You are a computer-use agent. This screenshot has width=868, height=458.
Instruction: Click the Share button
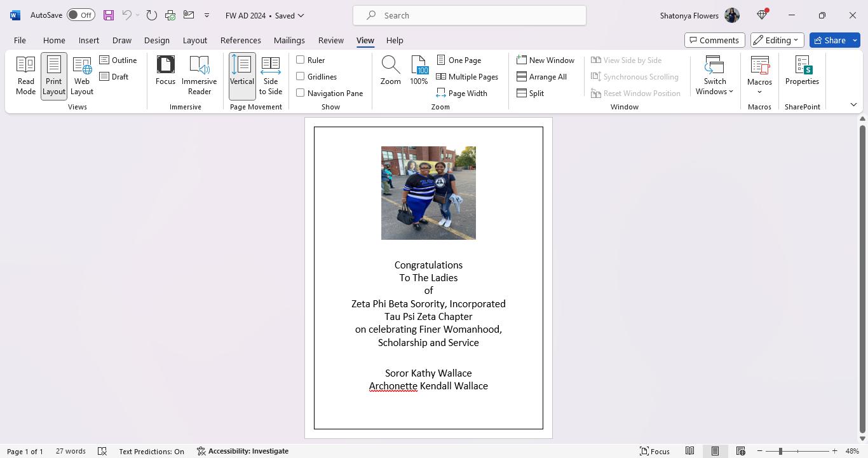(x=829, y=40)
